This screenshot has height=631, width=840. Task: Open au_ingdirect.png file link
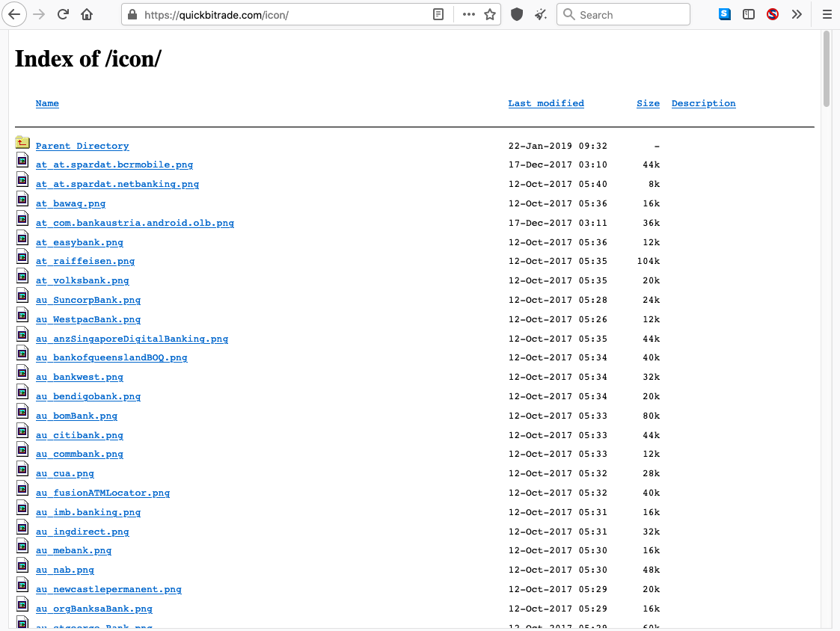tap(82, 532)
